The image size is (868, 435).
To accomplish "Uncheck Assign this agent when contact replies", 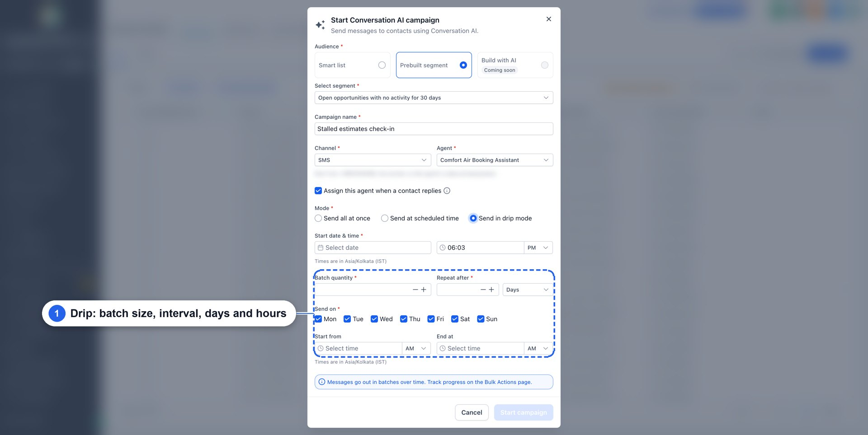I will pos(318,191).
